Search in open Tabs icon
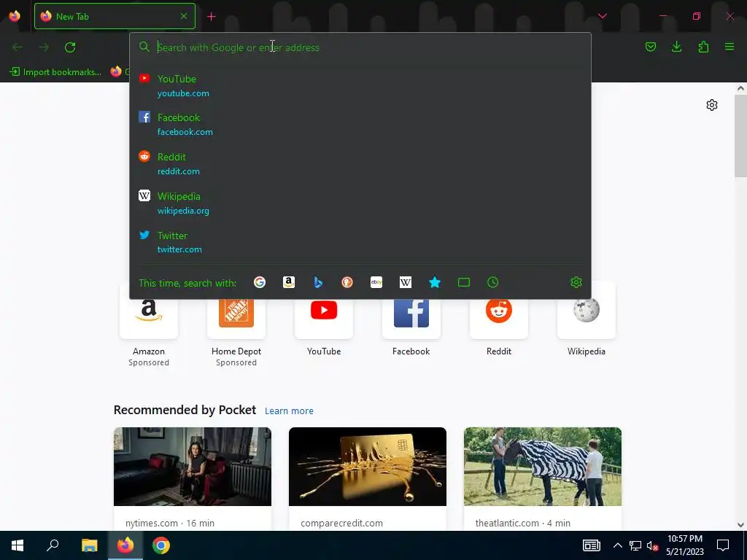The image size is (747, 560). [x=464, y=282]
